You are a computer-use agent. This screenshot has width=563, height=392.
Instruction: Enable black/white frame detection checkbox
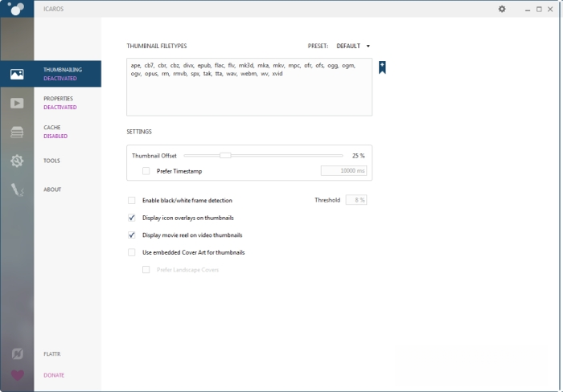131,200
